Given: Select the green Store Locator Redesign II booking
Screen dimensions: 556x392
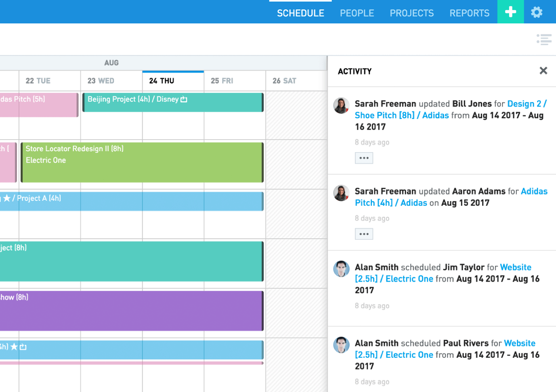Looking at the screenshot, I should tap(142, 162).
